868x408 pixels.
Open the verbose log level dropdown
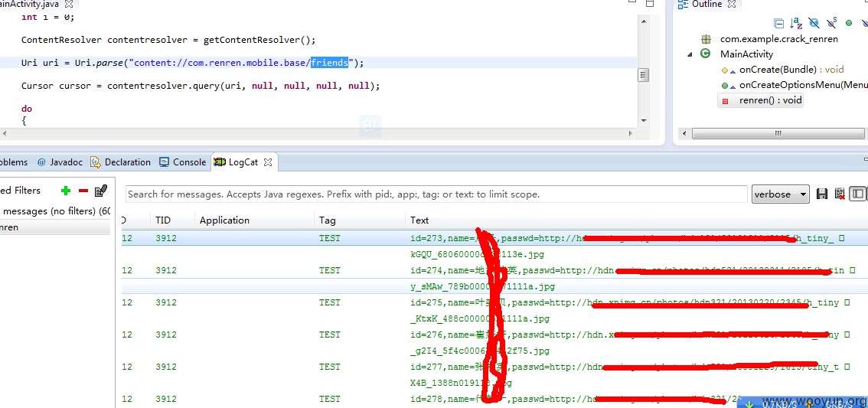pos(781,194)
